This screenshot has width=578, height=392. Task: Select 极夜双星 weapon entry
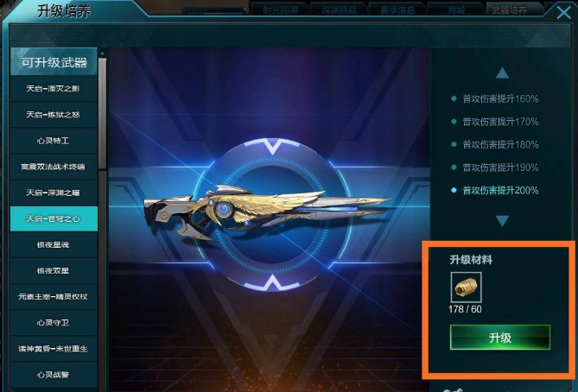coord(54,271)
